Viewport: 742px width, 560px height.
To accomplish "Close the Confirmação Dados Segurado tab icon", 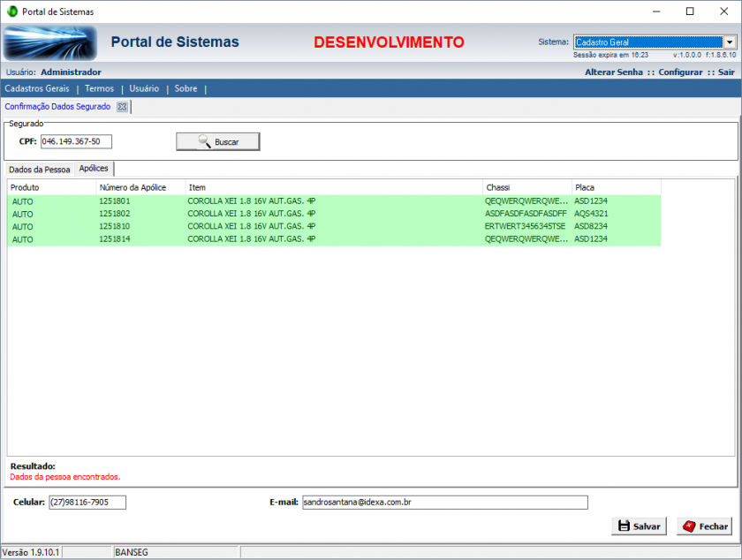I will click(x=123, y=107).
